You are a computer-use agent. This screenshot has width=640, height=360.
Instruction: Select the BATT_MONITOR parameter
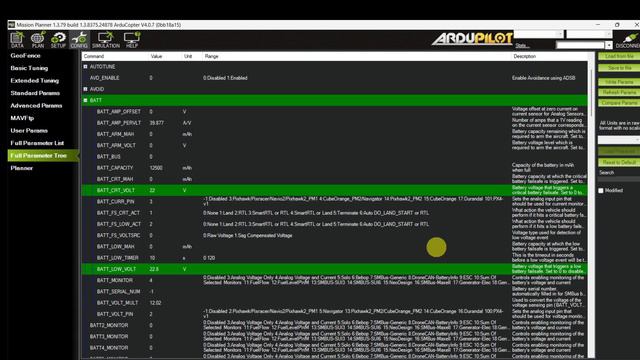point(115,280)
